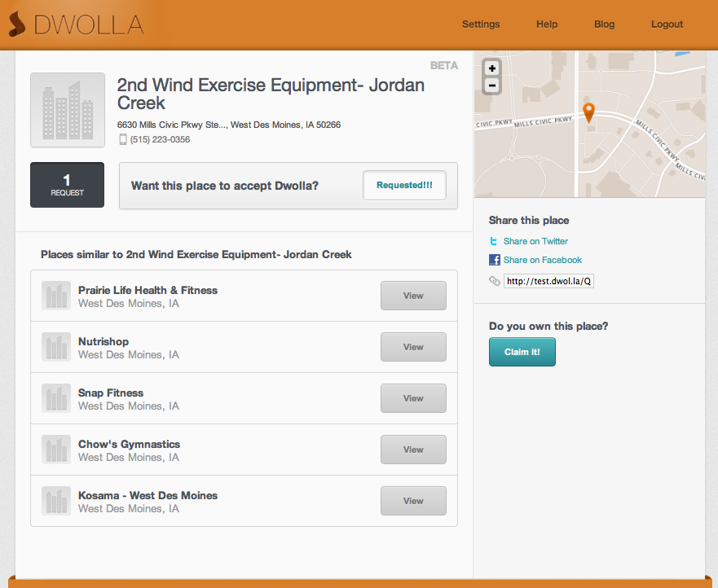This screenshot has width=718, height=588.
Task: Click the orange location pin on the map
Action: click(x=588, y=112)
